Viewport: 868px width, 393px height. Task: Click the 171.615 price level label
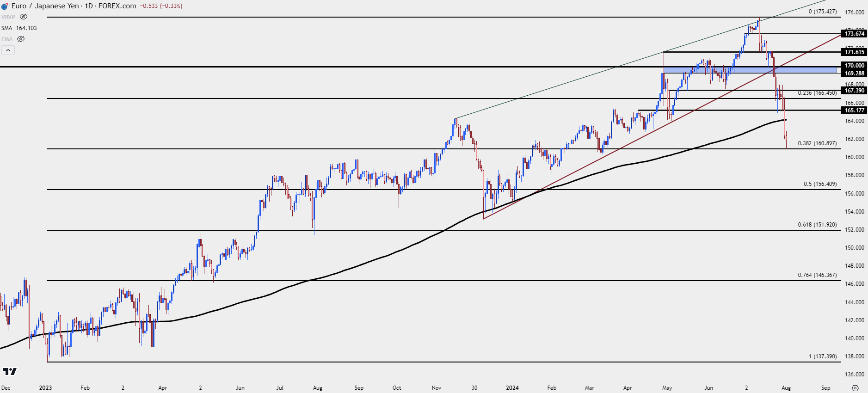[854, 52]
